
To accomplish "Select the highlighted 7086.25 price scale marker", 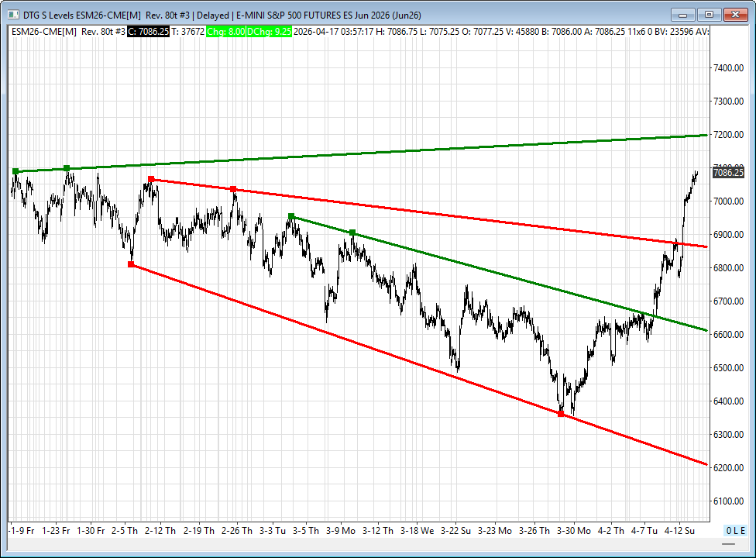I will [727, 173].
